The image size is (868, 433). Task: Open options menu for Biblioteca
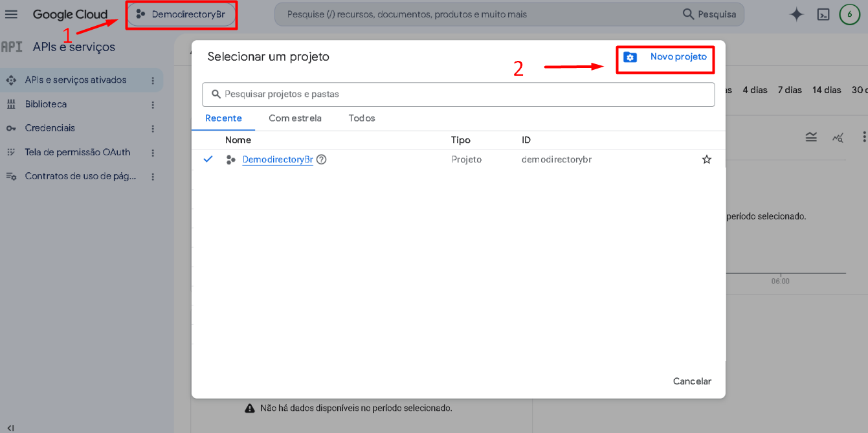tap(153, 104)
